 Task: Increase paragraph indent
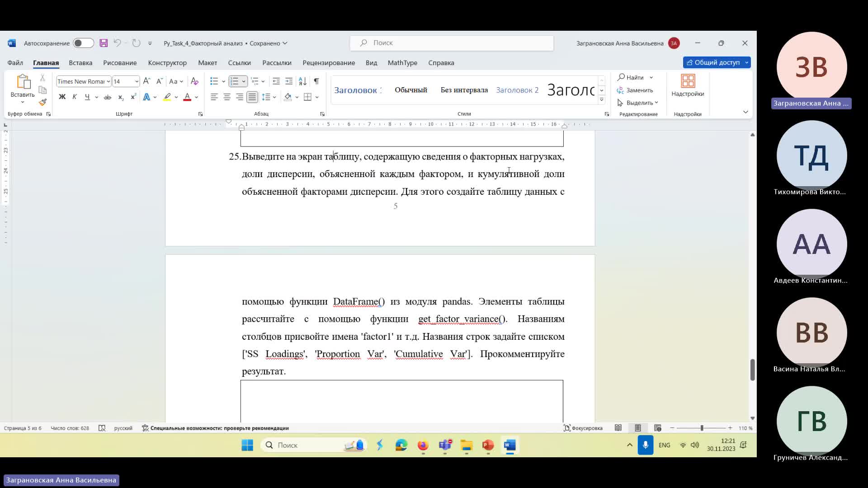tap(289, 81)
